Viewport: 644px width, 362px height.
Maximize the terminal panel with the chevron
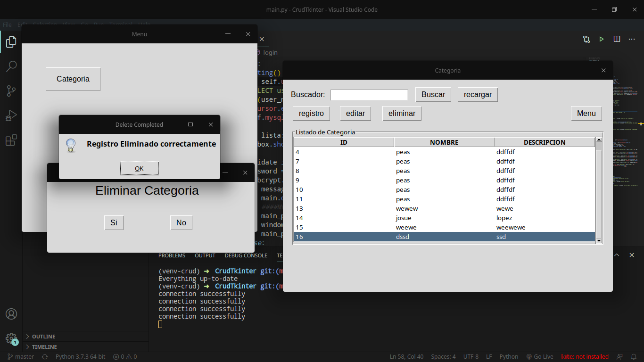616,255
